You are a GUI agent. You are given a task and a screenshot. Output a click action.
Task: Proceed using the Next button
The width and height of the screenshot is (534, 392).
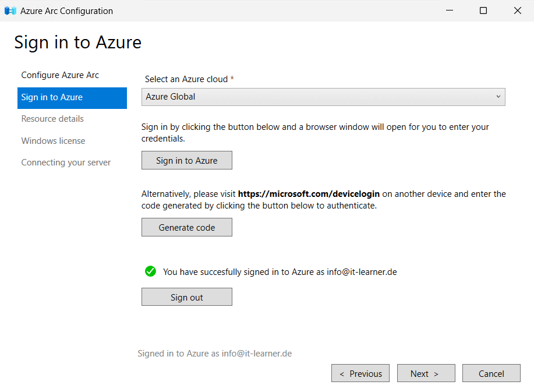(x=426, y=373)
